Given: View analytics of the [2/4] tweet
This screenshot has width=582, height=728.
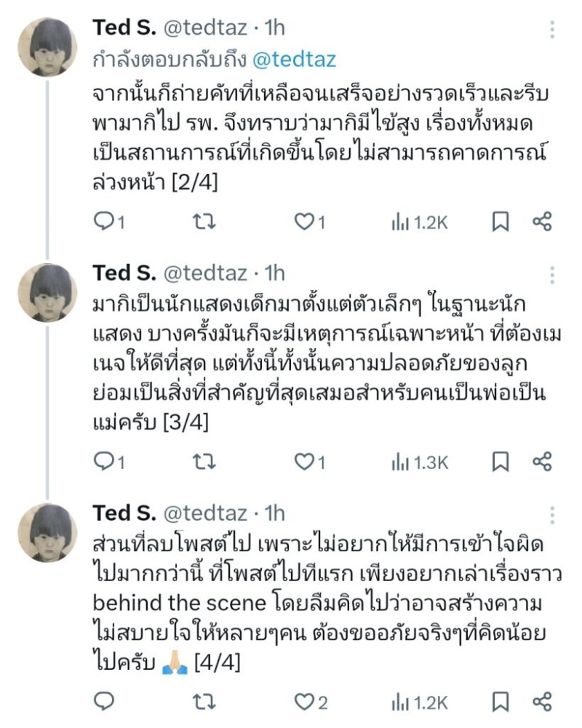Looking at the screenshot, I should point(420,223).
